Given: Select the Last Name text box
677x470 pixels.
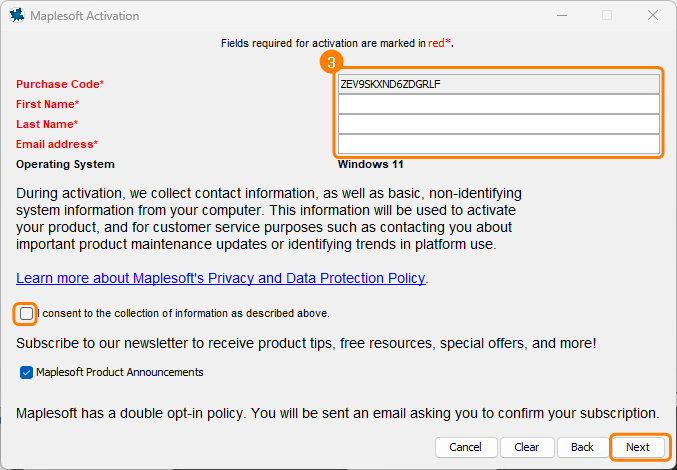Looking at the screenshot, I should [x=499, y=124].
